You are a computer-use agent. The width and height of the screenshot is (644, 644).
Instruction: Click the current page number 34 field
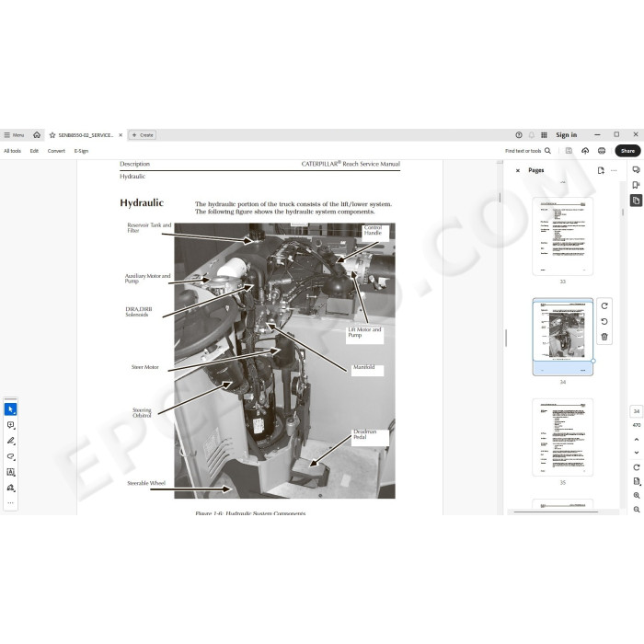tap(637, 411)
